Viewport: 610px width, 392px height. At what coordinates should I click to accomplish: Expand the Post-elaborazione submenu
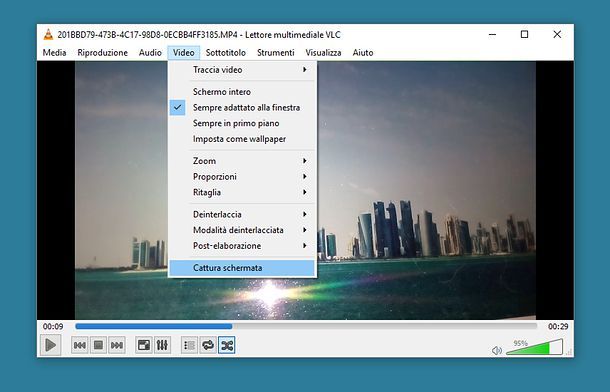(x=242, y=246)
